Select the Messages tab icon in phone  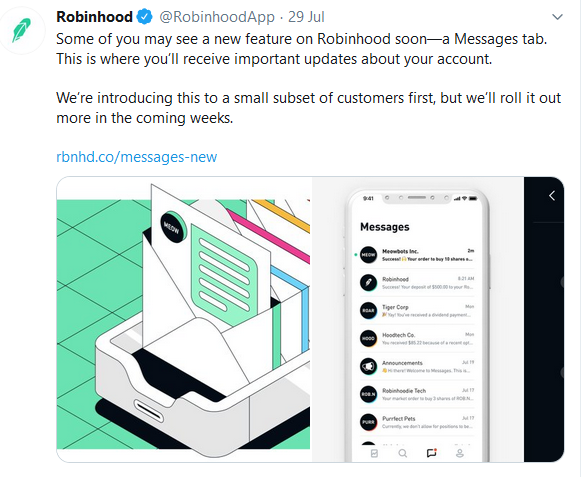click(x=431, y=453)
